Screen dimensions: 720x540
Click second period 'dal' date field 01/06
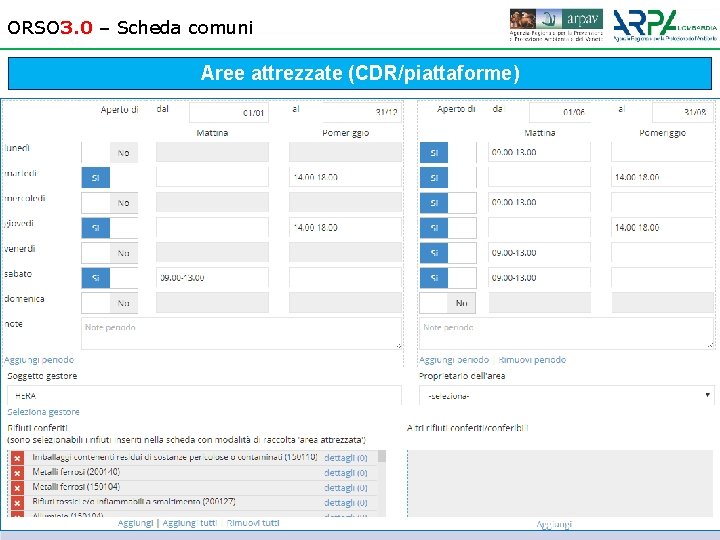(560, 112)
